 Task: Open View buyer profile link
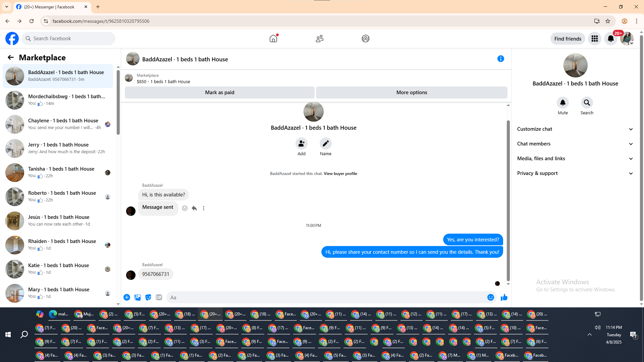coord(340,174)
